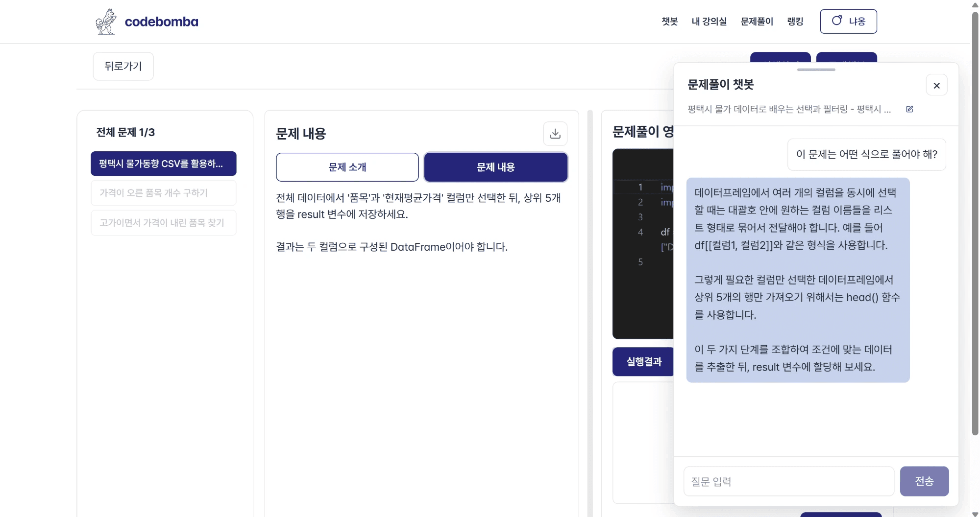Click line number 4 in code editor
This screenshot has width=980, height=517.
[x=640, y=232]
